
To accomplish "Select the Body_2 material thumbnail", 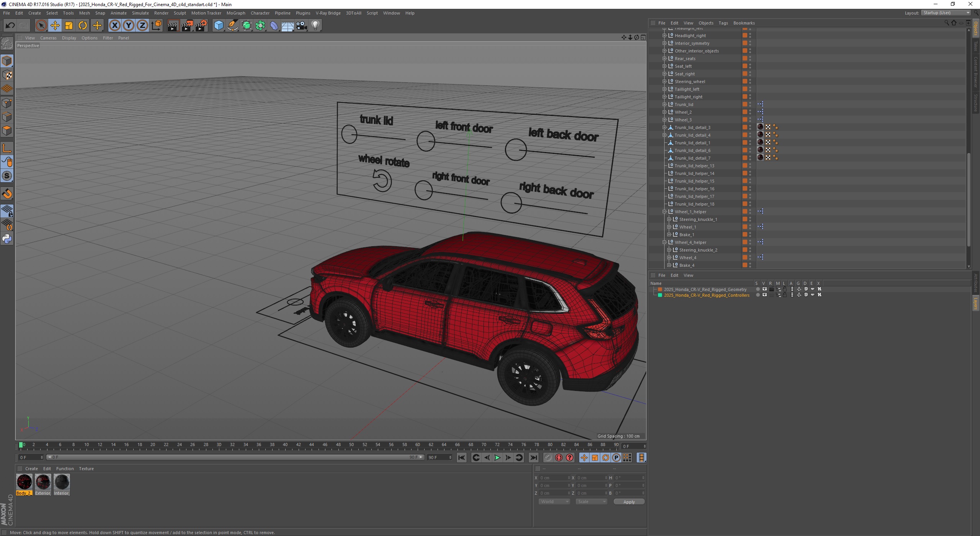I will coord(24,482).
